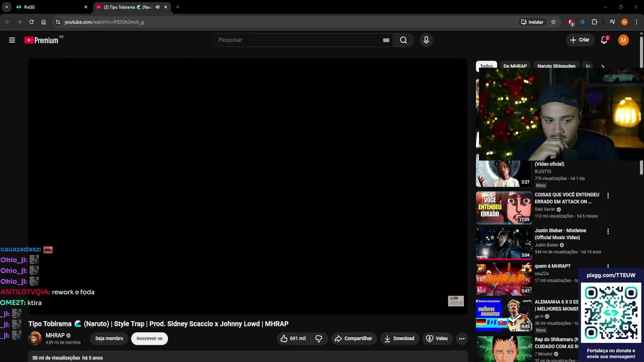
Task: Open the tab search dropdown arrow
Action: click(x=7, y=7)
